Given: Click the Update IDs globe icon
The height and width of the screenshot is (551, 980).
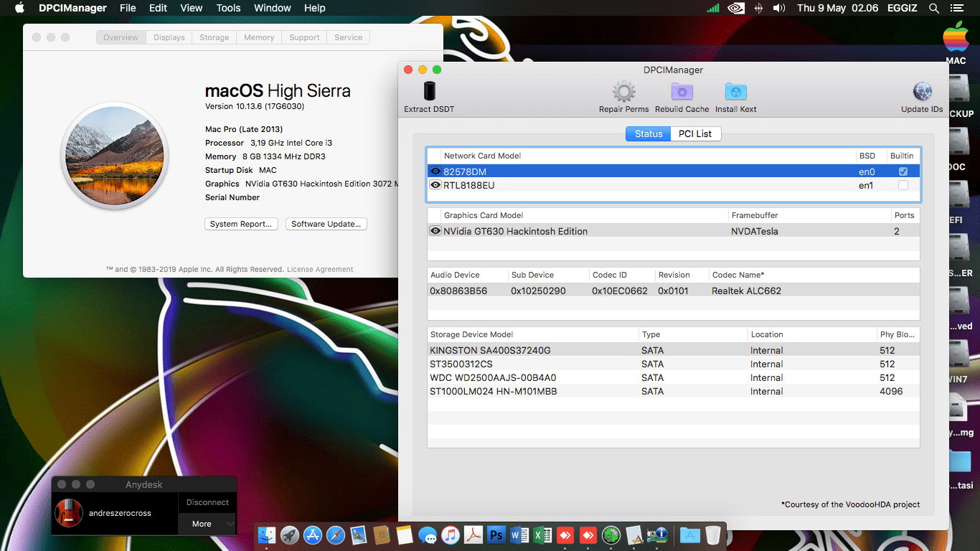Looking at the screenshot, I should (x=922, y=92).
